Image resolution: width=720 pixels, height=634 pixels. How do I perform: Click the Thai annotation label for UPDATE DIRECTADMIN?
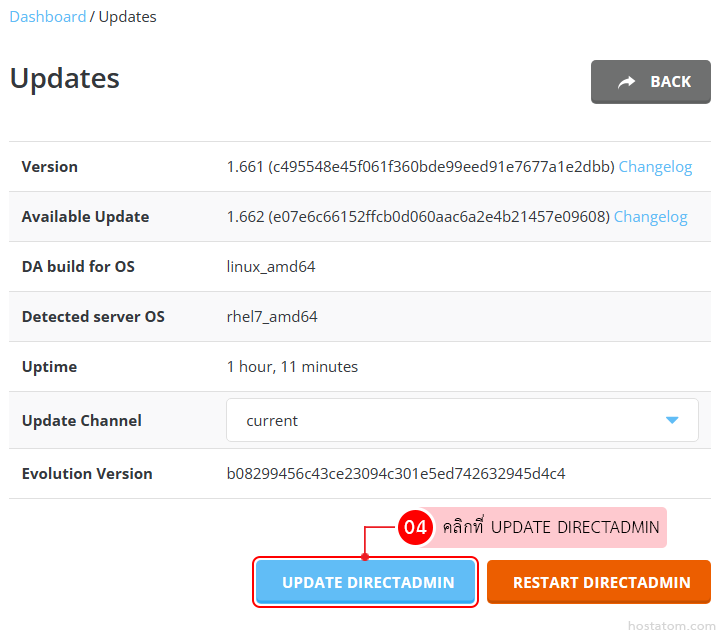551,527
